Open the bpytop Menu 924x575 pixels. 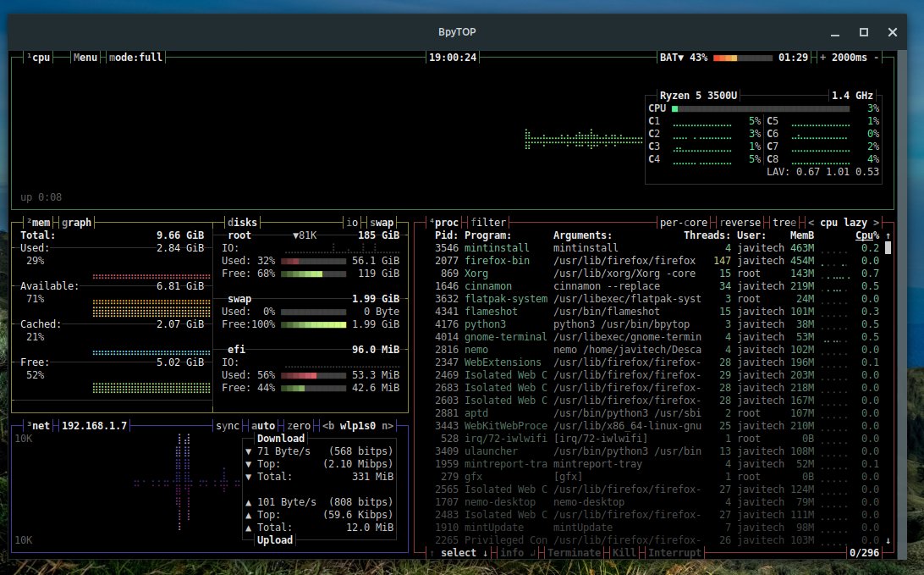click(85, 58)
